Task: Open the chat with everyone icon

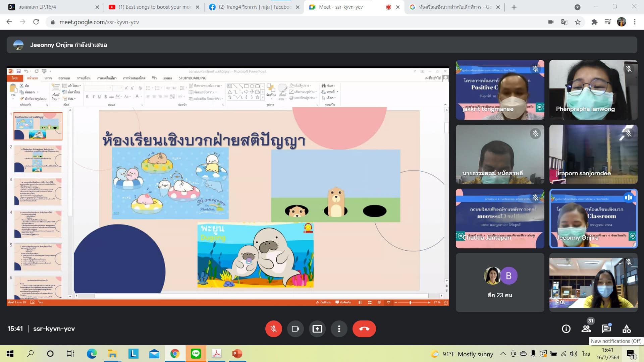Action: [x=606, y=329]
